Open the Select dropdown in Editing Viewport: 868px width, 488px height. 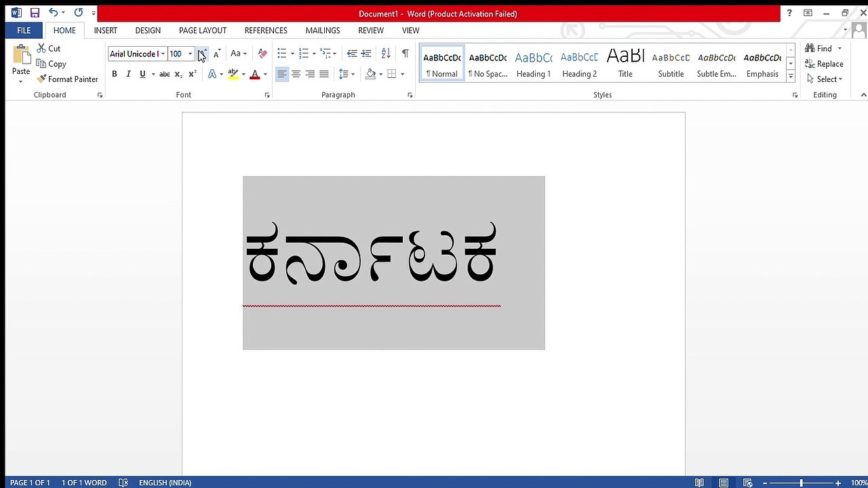click(824, 79)
